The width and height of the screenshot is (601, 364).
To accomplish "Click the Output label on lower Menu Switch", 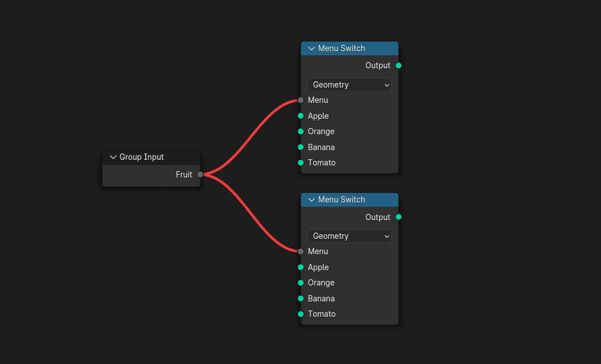I will click(x=377, y=217).
